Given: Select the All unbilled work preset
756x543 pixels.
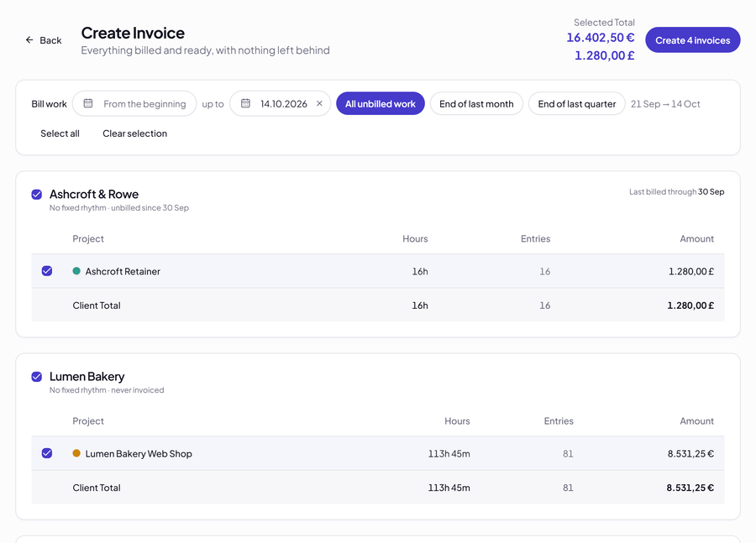Looking at the screenshot, I should click(381, 103).
